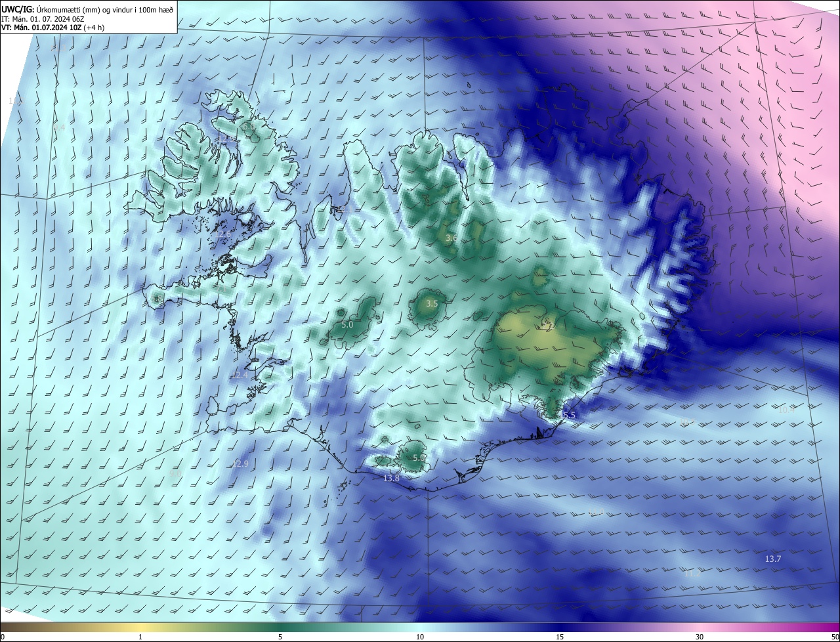
Task: Click the color bar tick label 50
Action: [x=834, y=637]
